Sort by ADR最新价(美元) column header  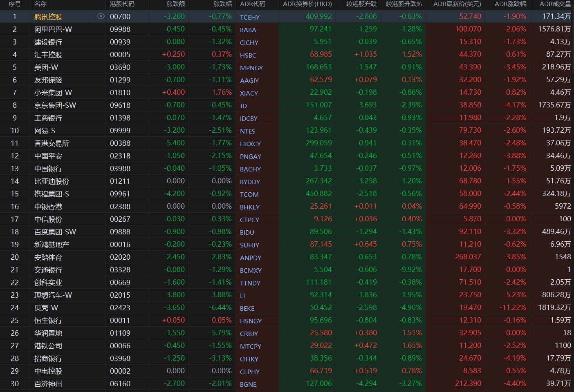coord(457,4)
